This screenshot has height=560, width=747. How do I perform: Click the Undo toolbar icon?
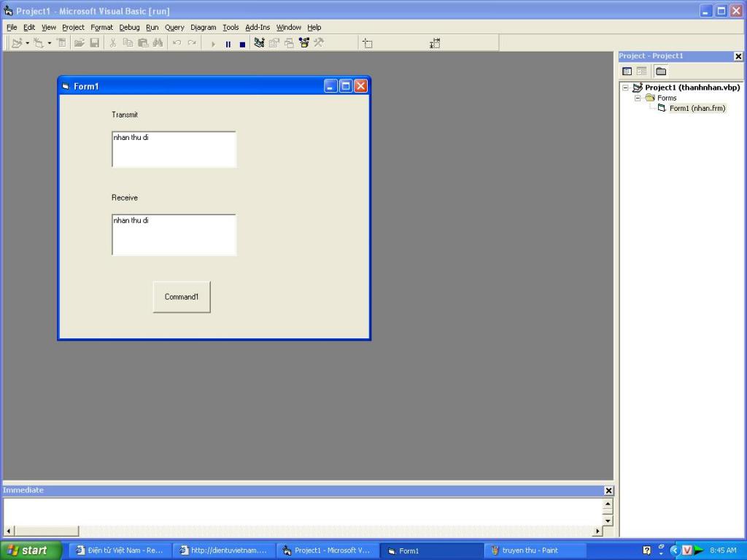pos(177,43)
